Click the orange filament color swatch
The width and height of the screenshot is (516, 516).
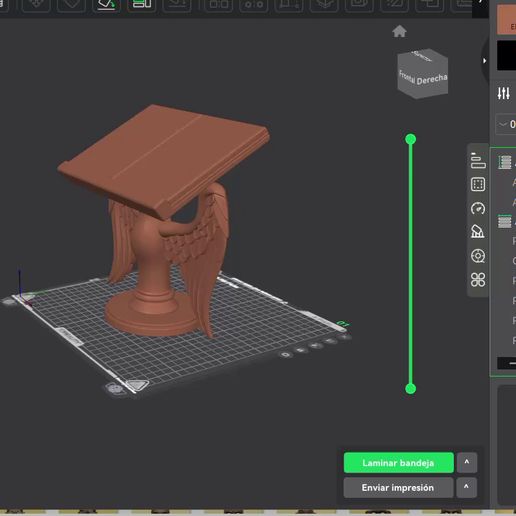pos(506,20)
